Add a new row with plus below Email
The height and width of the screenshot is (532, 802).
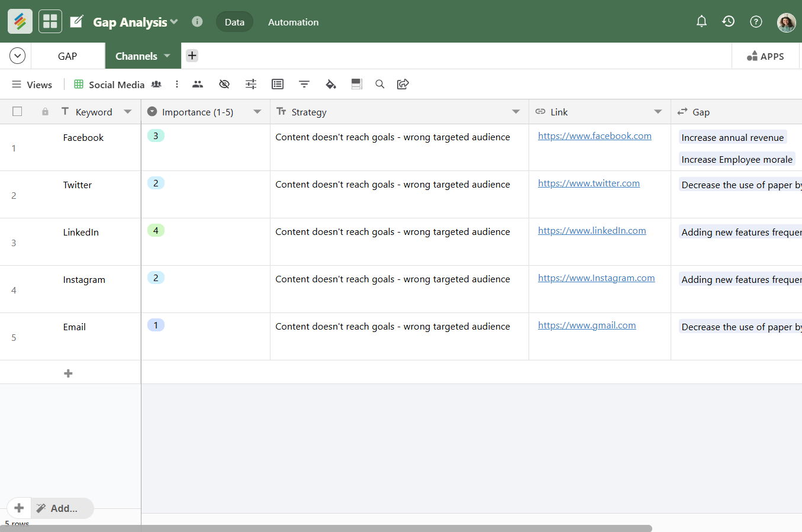coord(68,373)
